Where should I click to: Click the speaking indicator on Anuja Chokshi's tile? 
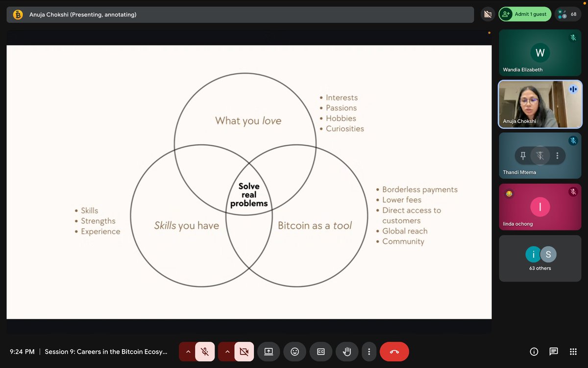tap(573, 89)
